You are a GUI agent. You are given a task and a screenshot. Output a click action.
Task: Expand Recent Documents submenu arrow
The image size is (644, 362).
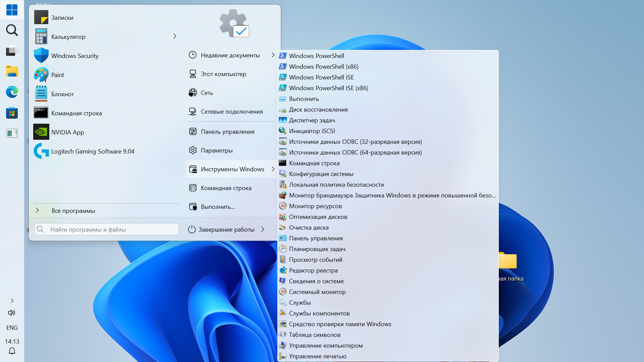[x=273, y=55]
